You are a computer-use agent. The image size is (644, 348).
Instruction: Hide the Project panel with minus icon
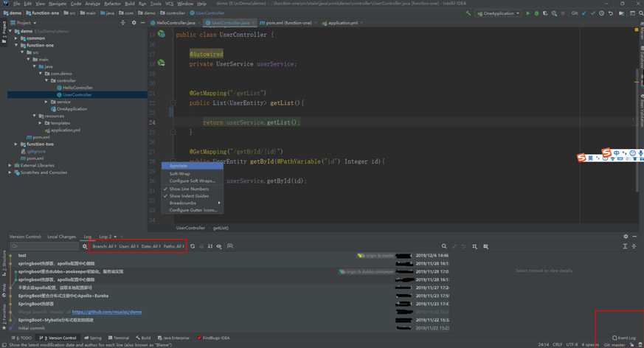click(x=142, y=23)
